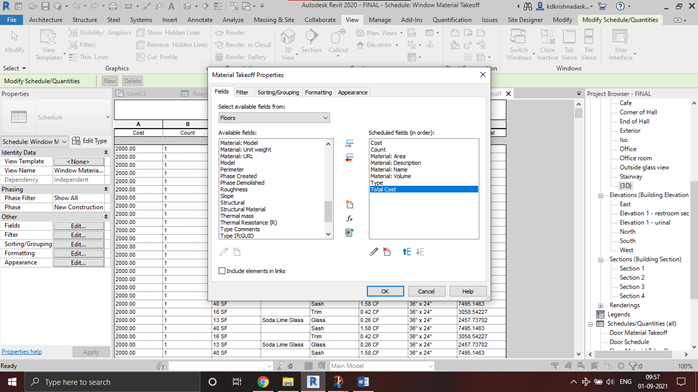Viewport: 698px width, 392px height.
Task: Click the Remove parameter red arrow icon
Action: (349, 157)
